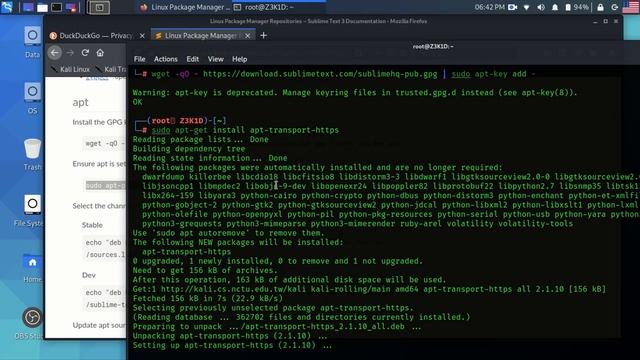The width and height of the screenshot is (640, 360).
Task: Open the Trash desktop icon
Action: [x=32, y=155]
